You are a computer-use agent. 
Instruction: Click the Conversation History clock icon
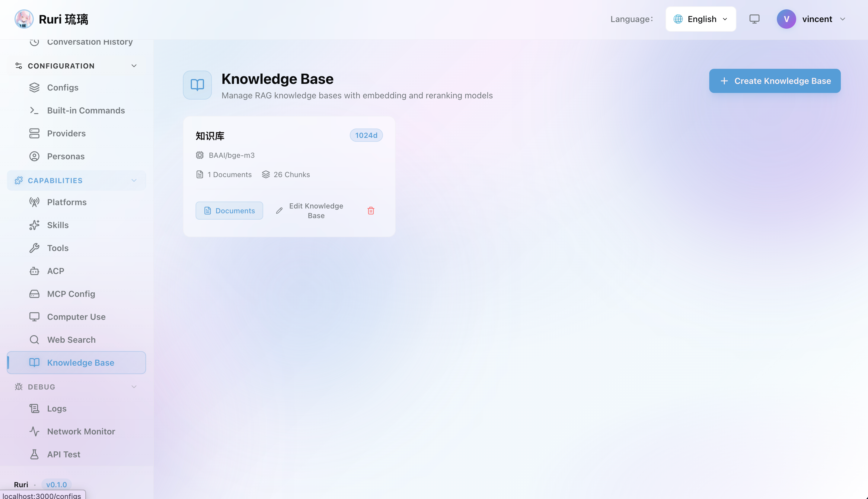[x=34, y=42]
